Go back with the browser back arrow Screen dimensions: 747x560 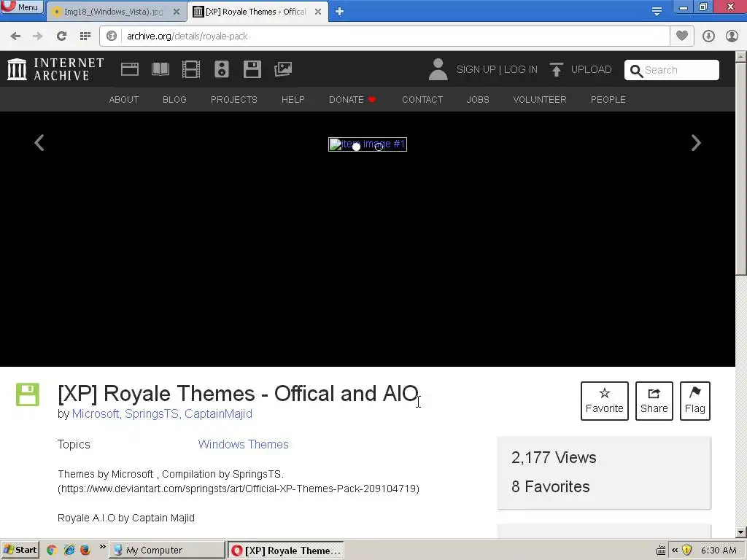[x=15, y=36]
